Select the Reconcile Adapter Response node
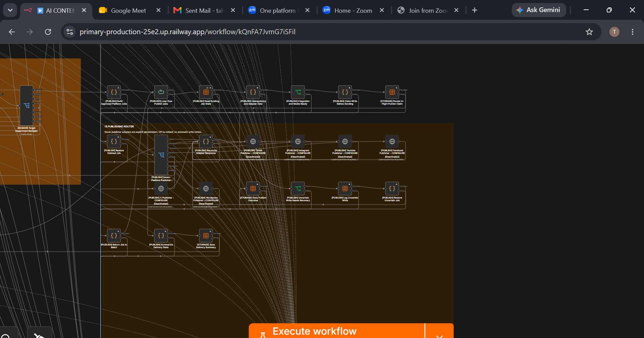Screen dimensions: 644x338 pos(206,142)
